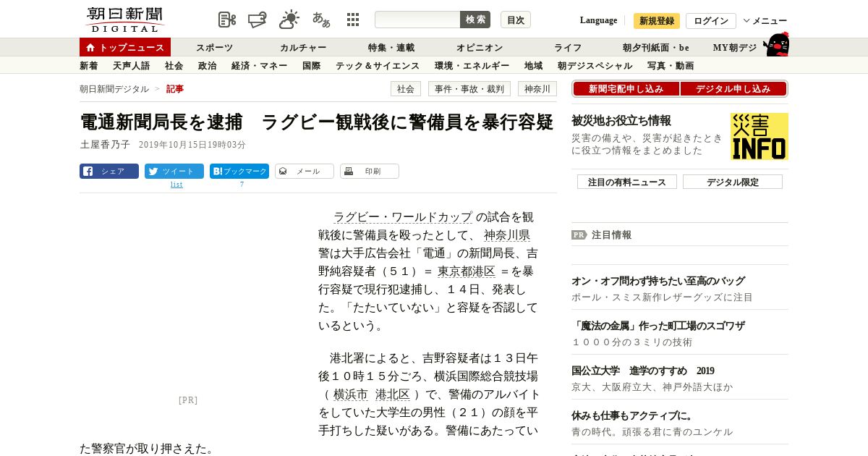Select 天声人語 in the sub navigation
This screenshot has width=868, height=456.
(x=132, y=66)
